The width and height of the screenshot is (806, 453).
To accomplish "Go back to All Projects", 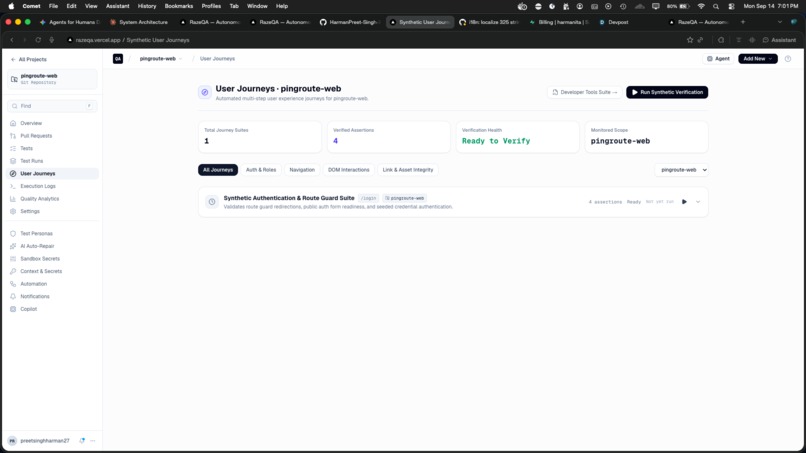I will point(28,59).
